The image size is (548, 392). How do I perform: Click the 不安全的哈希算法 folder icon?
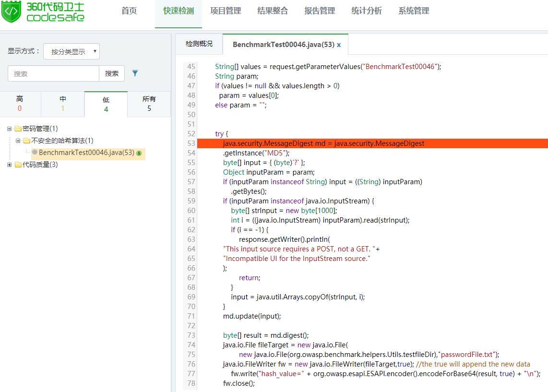pos(26,141)
